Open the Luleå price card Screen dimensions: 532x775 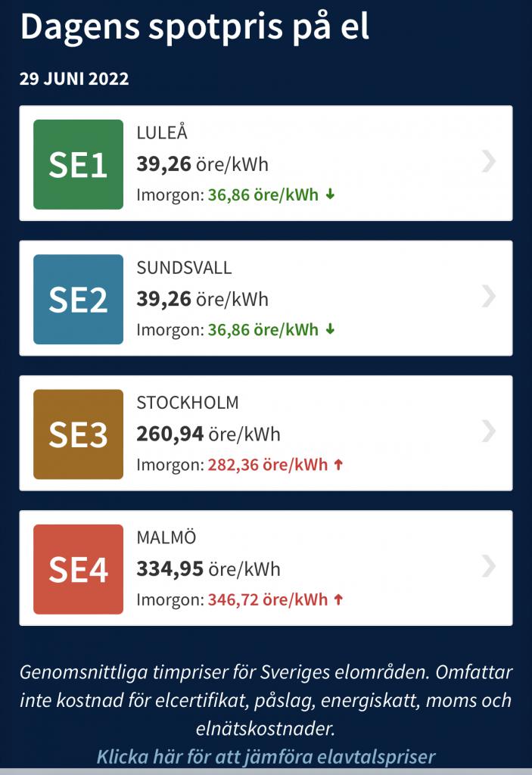(x=266, y=163)
